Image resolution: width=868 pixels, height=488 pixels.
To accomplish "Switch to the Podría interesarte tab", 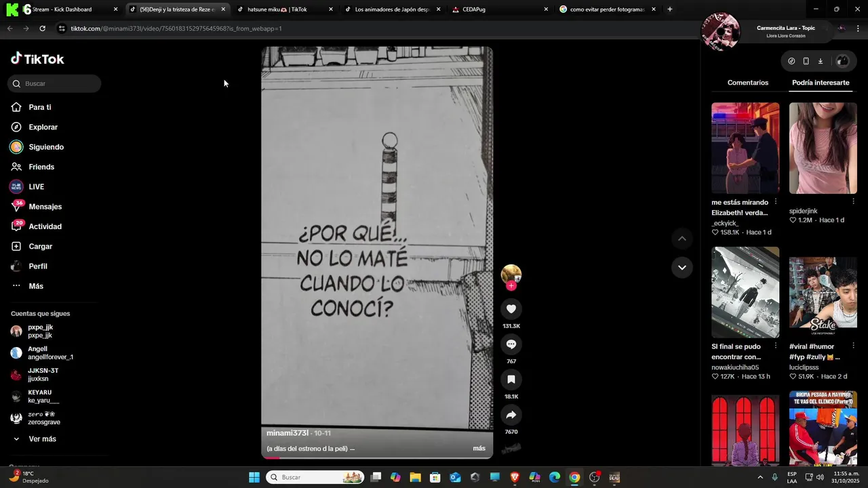I will pos(821,83).
